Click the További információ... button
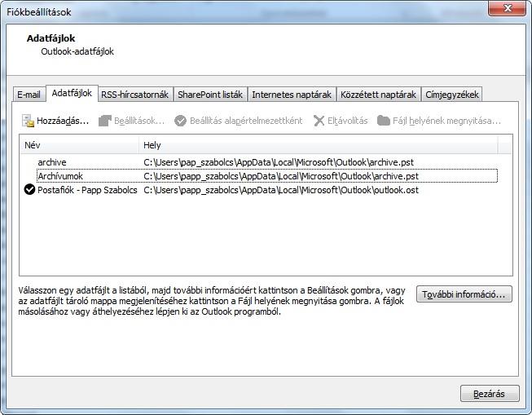Viewport: 532px width, 415px height. [x=464, y=294]
